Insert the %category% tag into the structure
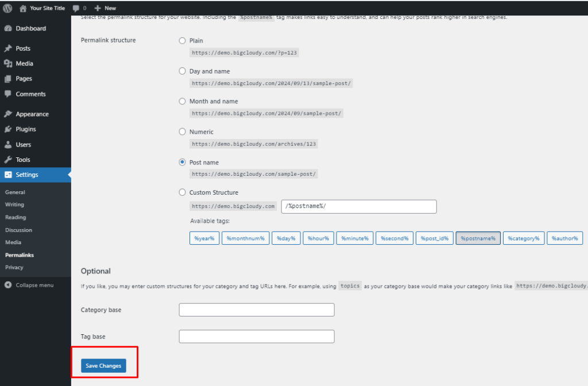 coord(523,238)
